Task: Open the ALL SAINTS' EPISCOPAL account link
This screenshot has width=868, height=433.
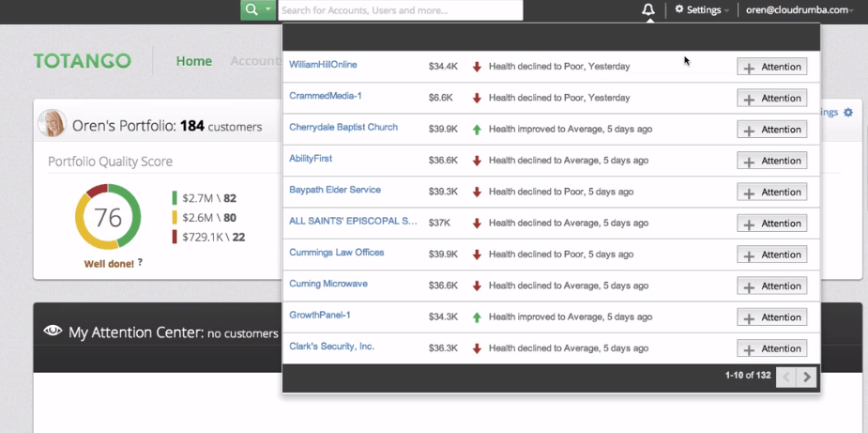Action: (353, 222)
